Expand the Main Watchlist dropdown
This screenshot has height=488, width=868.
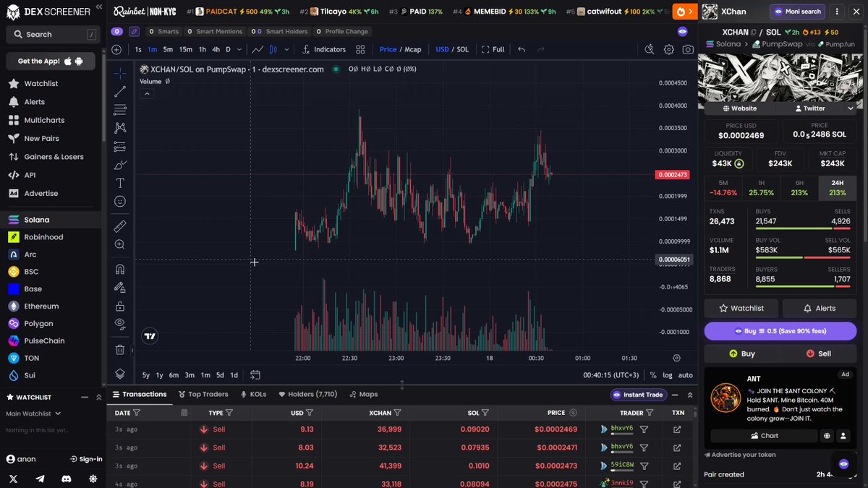58,414
